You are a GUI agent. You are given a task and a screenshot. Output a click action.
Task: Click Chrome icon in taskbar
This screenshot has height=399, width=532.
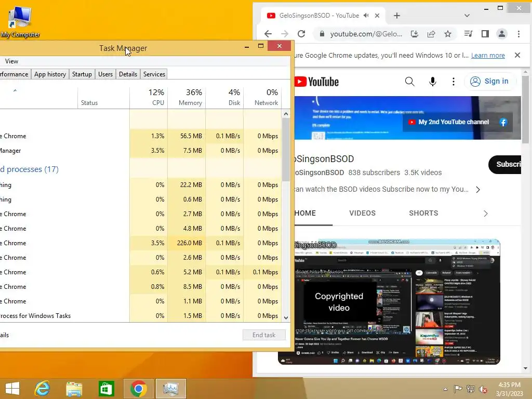point(138,389)
